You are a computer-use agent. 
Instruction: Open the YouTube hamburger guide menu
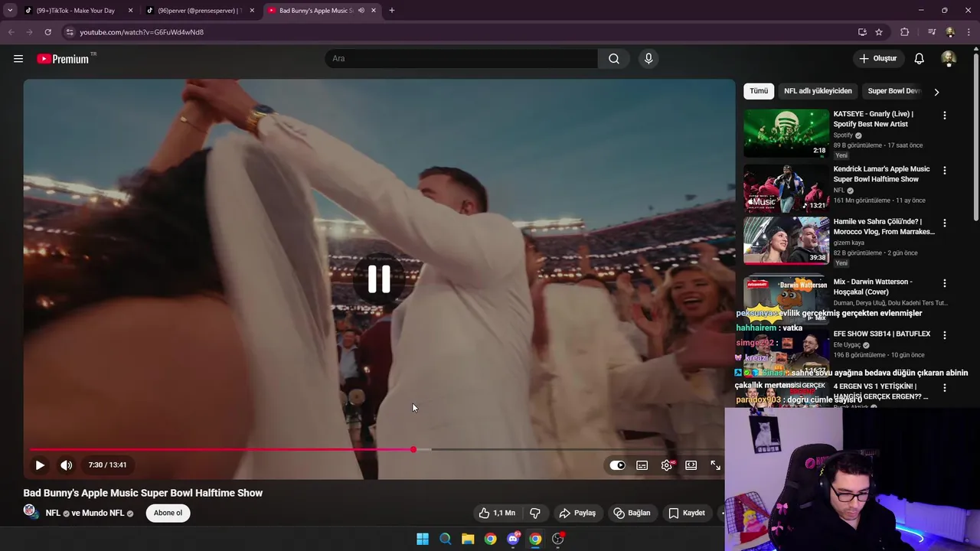coord(18,59)
